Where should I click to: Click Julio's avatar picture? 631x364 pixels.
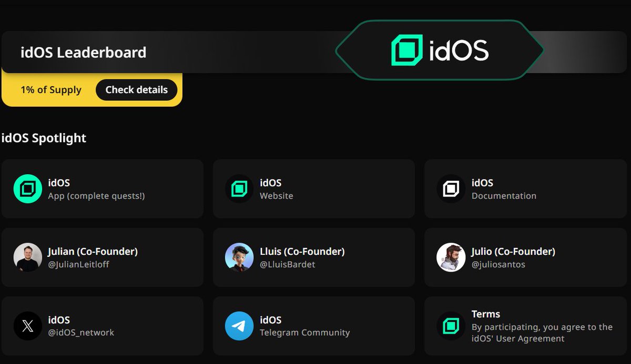(450, 257)
